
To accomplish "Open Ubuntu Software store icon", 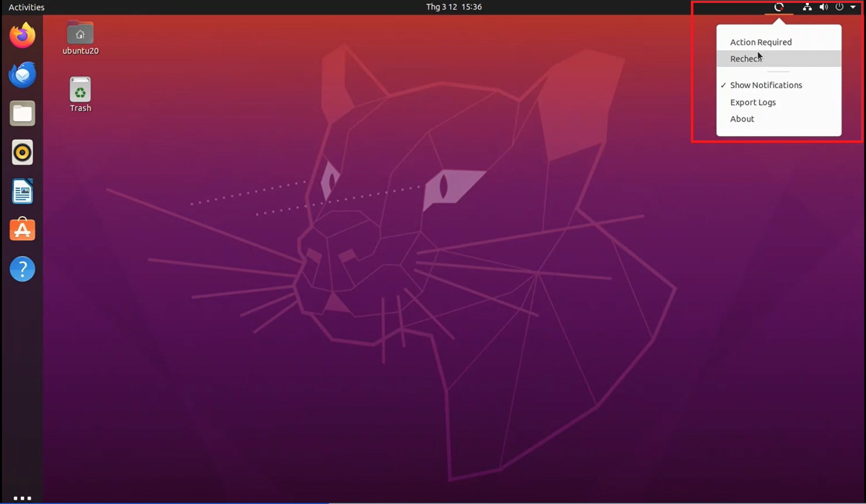I will pyautogui.click(x=22, y=230).
